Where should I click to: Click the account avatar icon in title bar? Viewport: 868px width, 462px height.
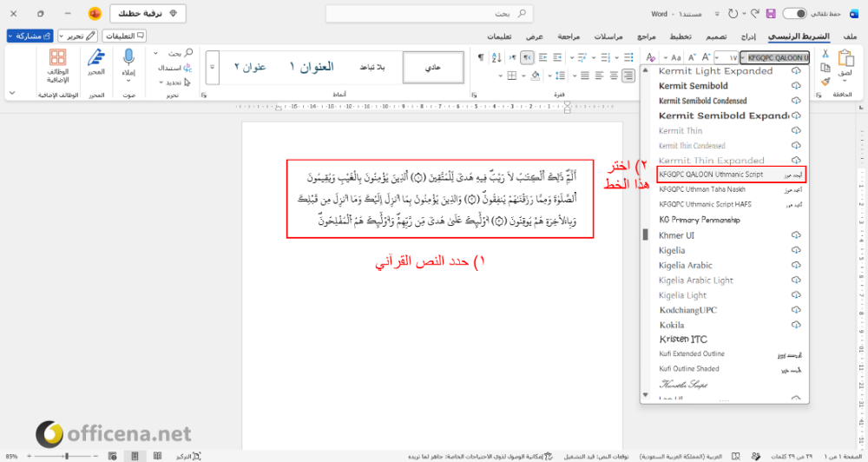click(x=95, y=13)
